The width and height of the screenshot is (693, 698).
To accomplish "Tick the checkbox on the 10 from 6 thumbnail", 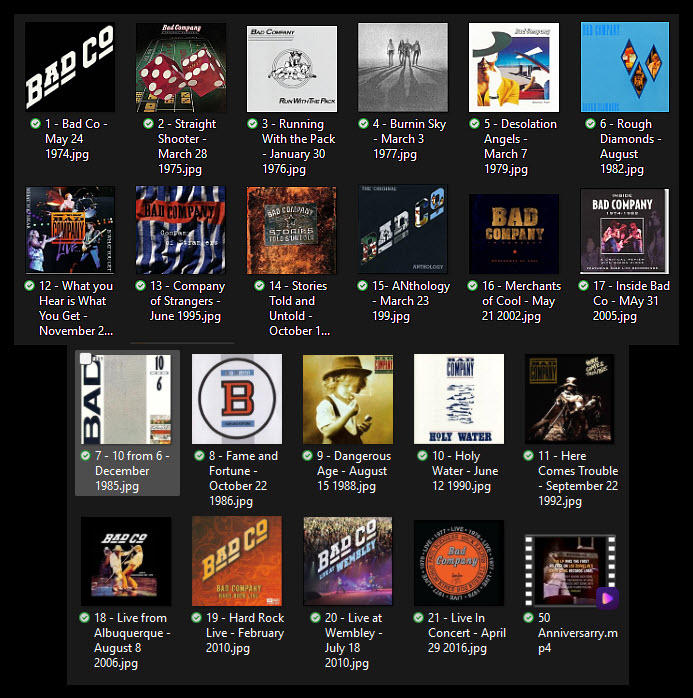I will pyautogui.click(x=85, y=359).
